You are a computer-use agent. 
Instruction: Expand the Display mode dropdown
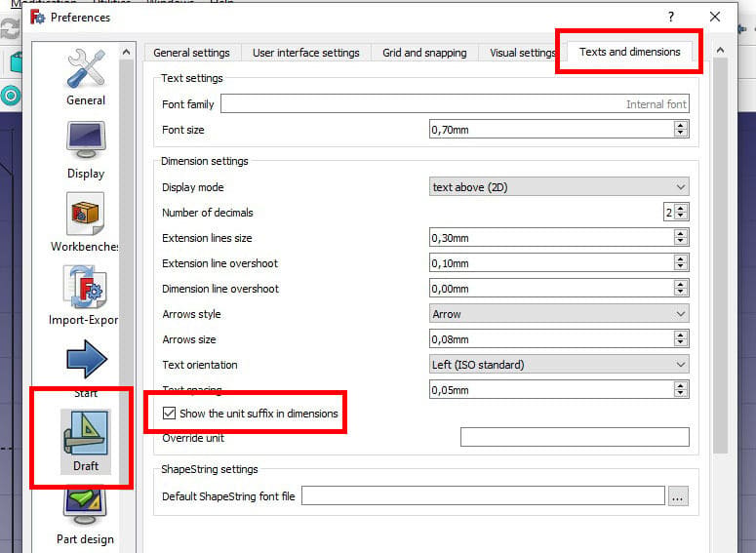click(559, 187)
